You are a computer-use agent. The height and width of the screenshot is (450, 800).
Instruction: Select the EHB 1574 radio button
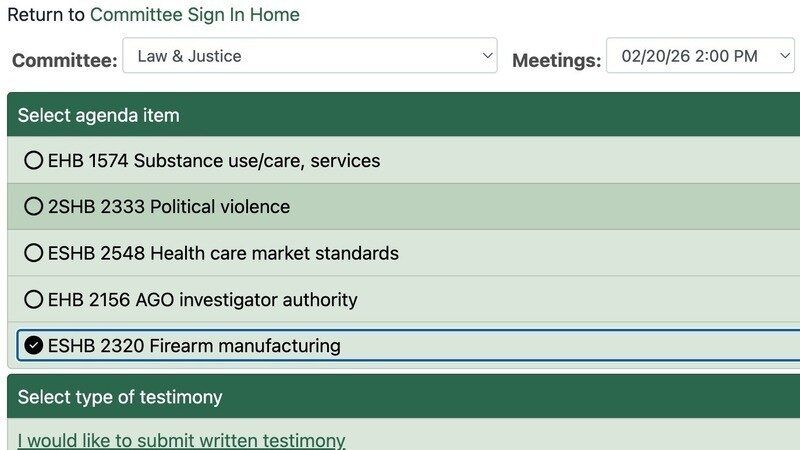click(34, 160)
